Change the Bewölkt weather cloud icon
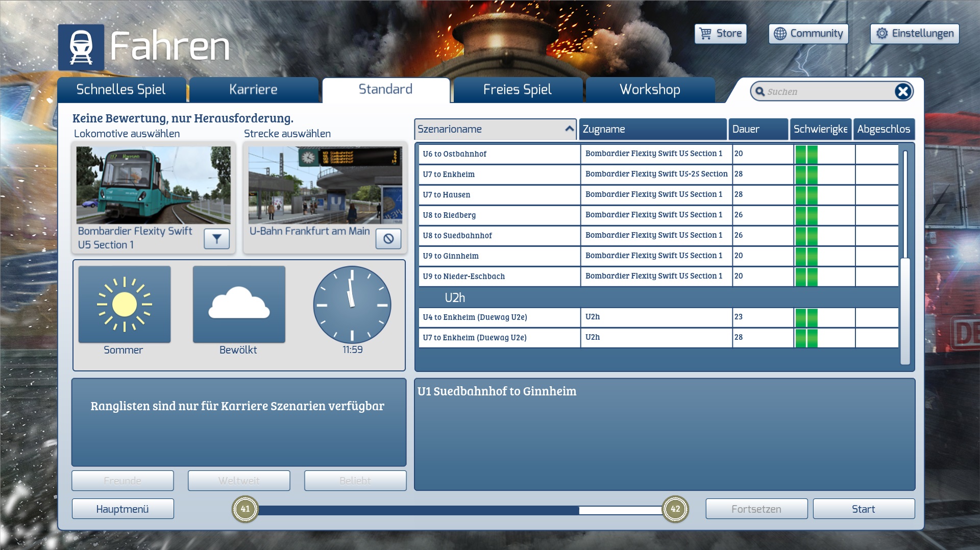The height and width of the screenshot is (550, 980). click(x=238, y=305)
